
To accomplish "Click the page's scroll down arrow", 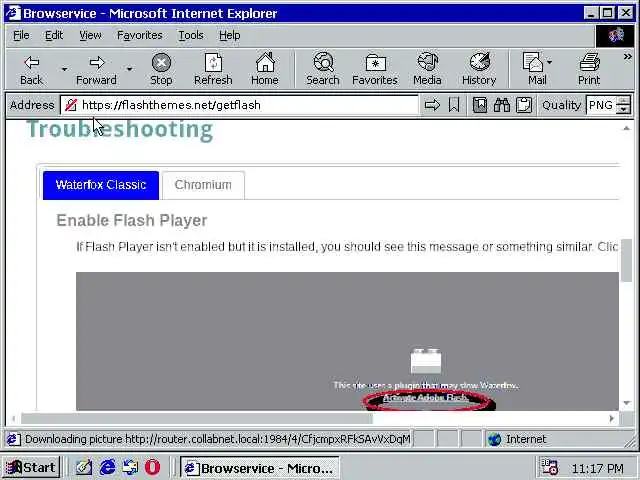I will pyautogui.click(x=626, y=403).
